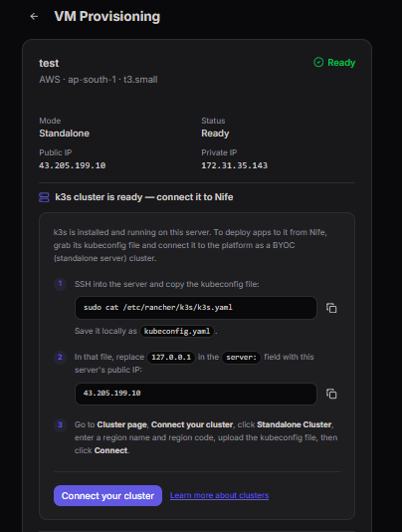Click the VM name 'test'
Viewport: 402px width, 532px height.
pyautogui.click(x=49, y=63)
